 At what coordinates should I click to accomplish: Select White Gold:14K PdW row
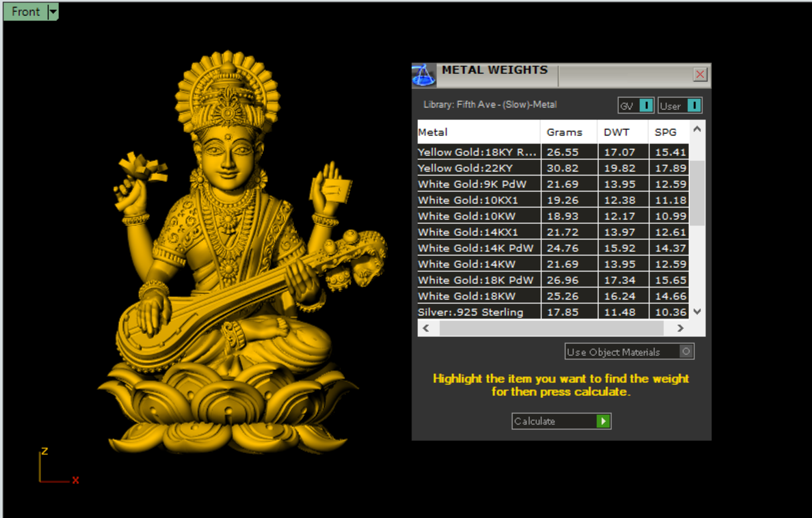[x=476, y=248]
